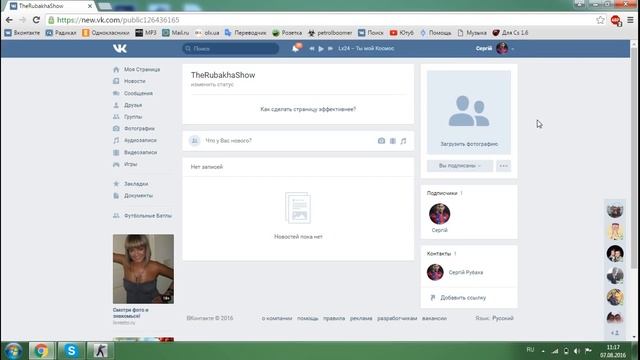Viewport: 640px width, 360px height.
Task: Open Друзья in left sidebar
Action: tap(133, 105)
